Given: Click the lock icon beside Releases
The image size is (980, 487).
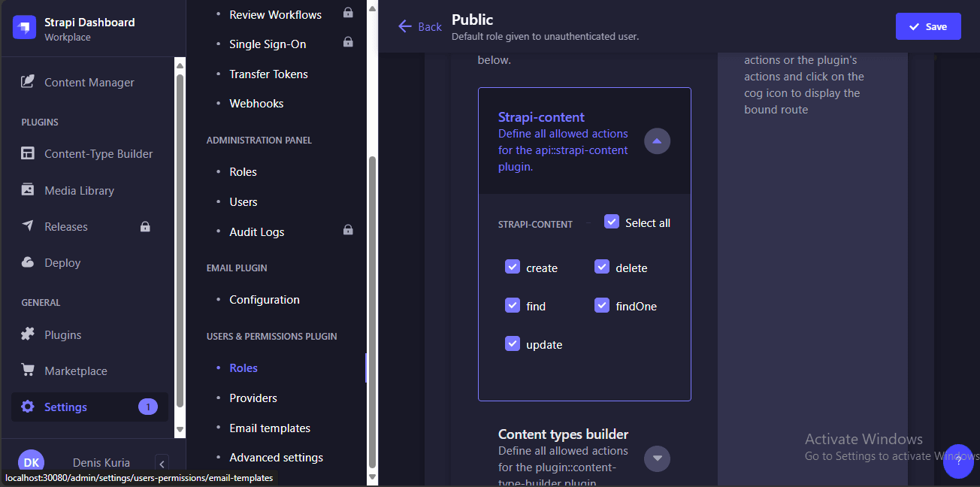Looking at the screenshot, I should point(145,226).
